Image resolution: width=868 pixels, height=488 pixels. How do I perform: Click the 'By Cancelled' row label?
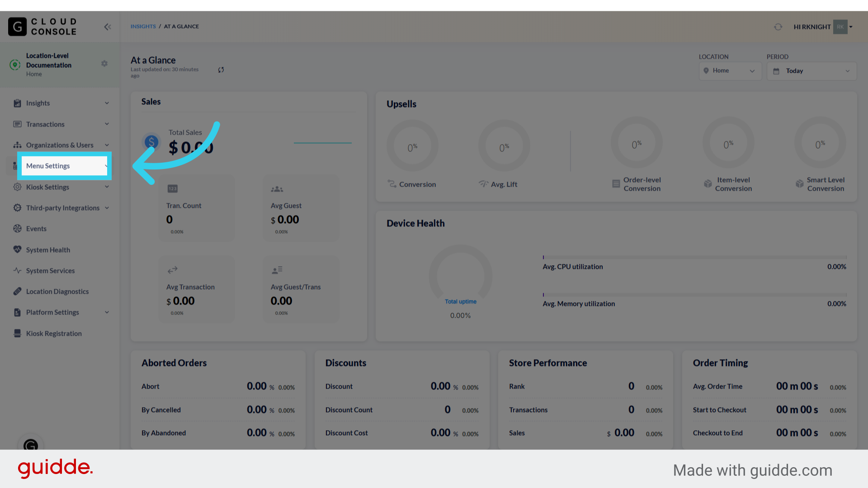tap(161, 410)
